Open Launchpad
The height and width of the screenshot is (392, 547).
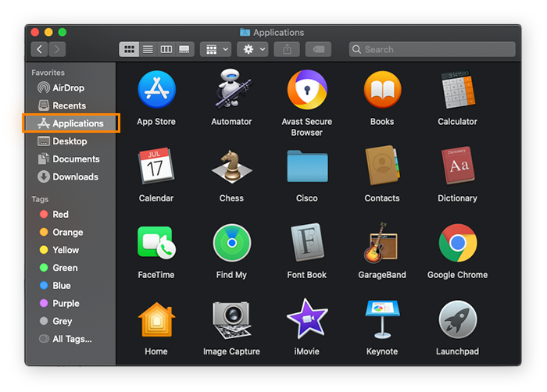point(458,320)
